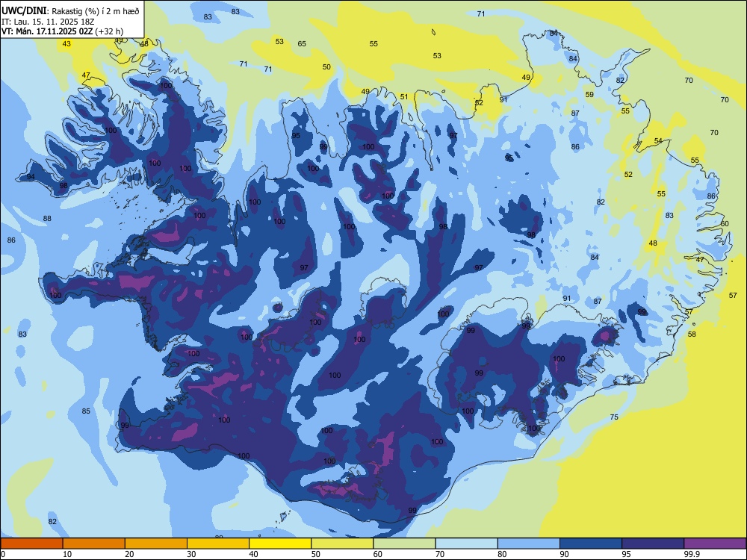Screen dimensions: 747x560
Task: Click the pale blue 70–80 legend swatch
Action: (466, 544)
